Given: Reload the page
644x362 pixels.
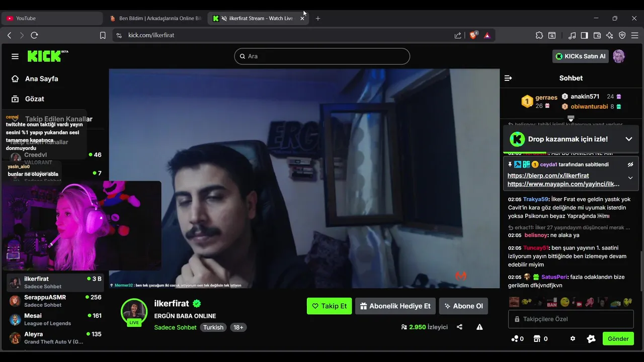Looking at the screenshot, I should click(x=34, y=35).
